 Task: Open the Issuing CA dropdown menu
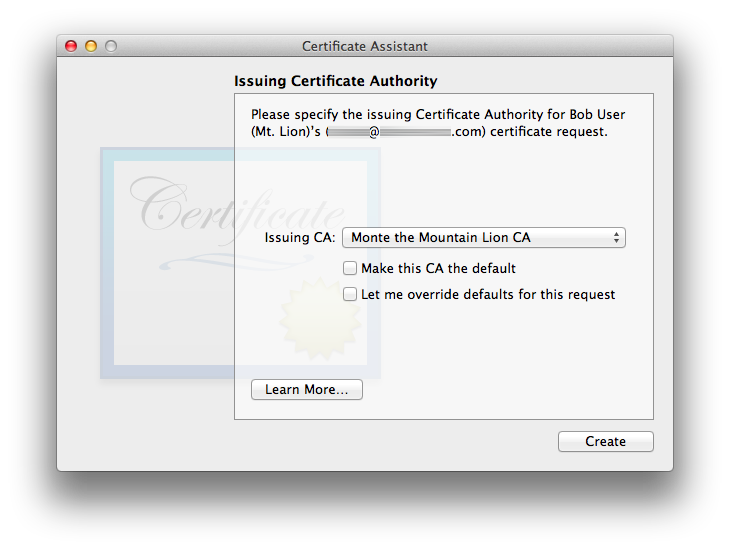(x=483, y=238)
